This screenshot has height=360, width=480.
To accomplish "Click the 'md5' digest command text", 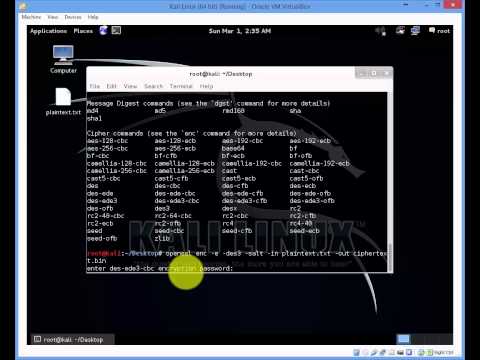I will [x=160, y=111].
